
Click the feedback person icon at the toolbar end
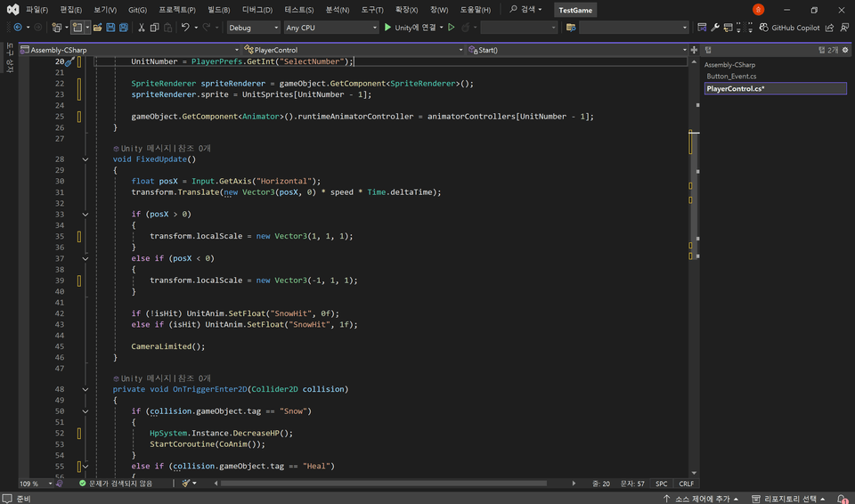click(844, 28)
